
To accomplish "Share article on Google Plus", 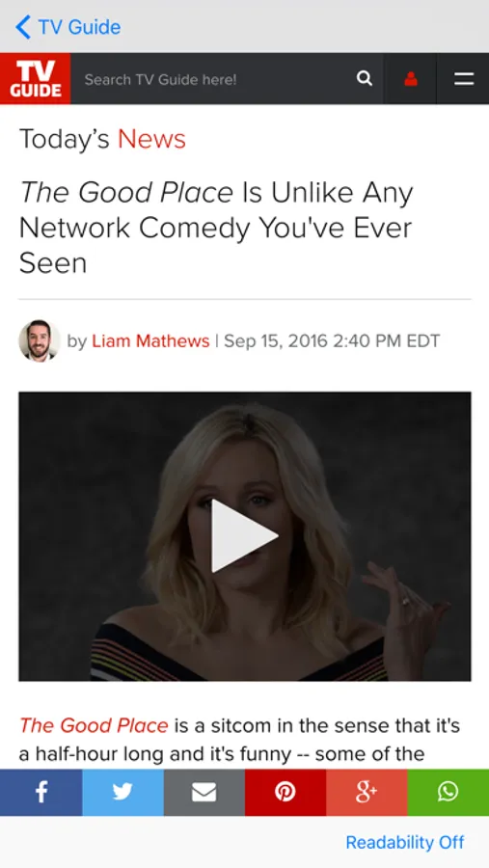I will 367,792.
